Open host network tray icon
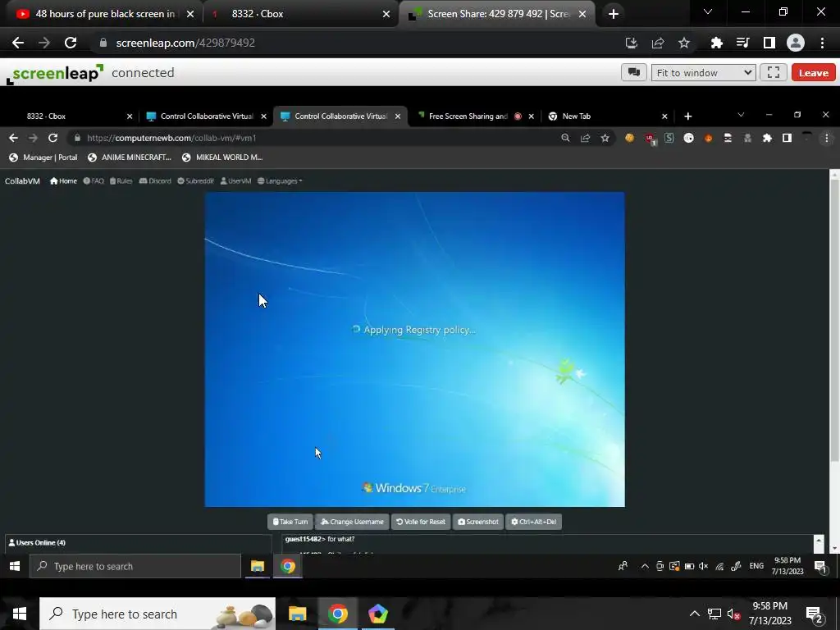 [x=714, y=614]
